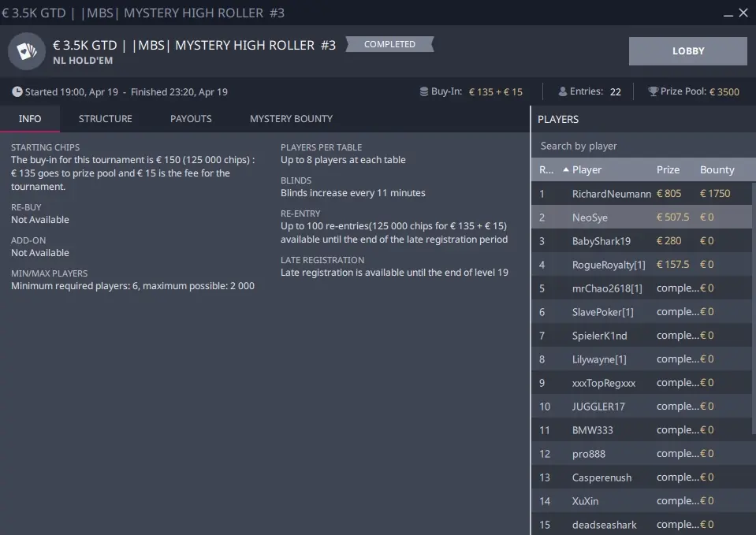Image resolution: width=756 pixels, height=535 pixels.
Task: Open the PAYOUTS tab
Action: 191,119
